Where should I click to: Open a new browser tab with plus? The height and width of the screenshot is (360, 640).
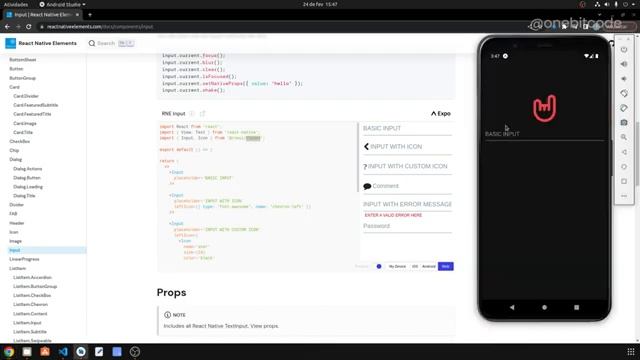[90, 15]
